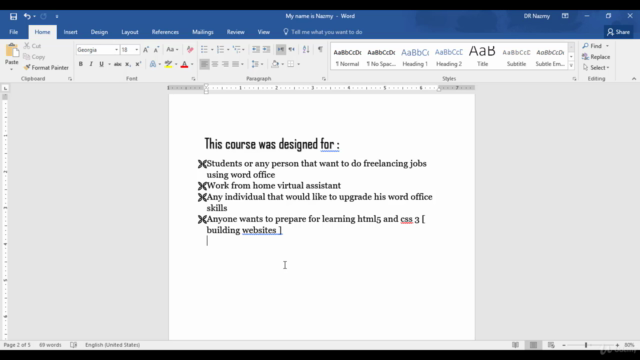This screenshot has height=360, width=640.
Task: Adjust the zoom slider handle
Action: click(x=586, y=345)
